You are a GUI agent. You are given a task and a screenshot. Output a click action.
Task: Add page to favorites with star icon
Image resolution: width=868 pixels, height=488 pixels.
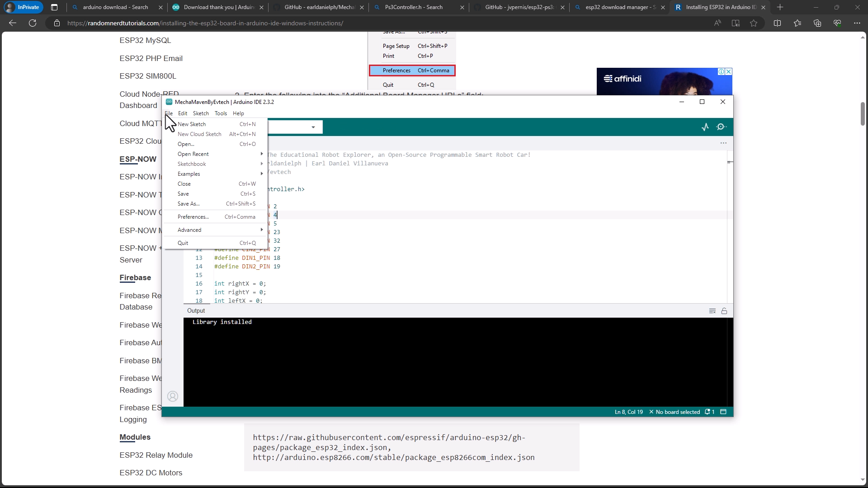coord(754,23)
